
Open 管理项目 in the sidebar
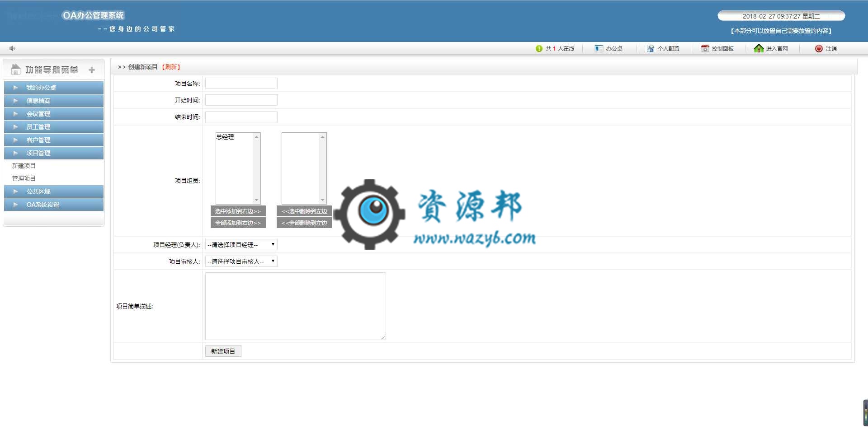click(x=24, y=178)
